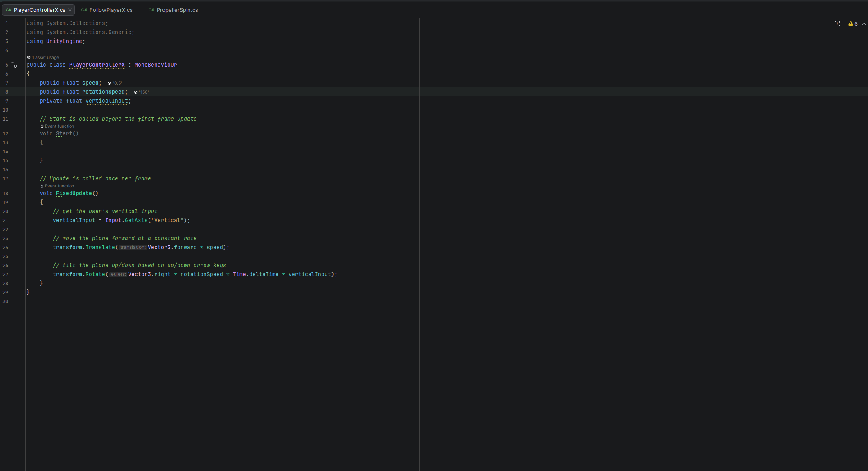
Task: Select the PlayerControllerX.cs tab
Action: click(39, 10)
